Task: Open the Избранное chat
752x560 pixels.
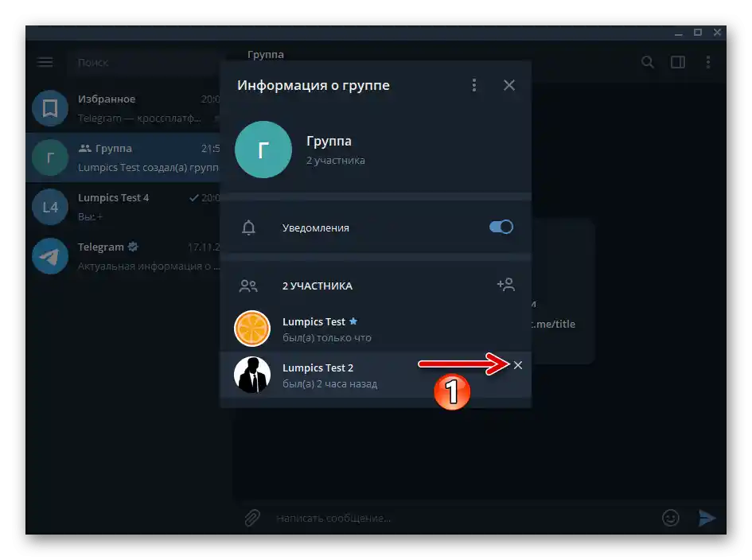Action: click(x=119, y=107)
